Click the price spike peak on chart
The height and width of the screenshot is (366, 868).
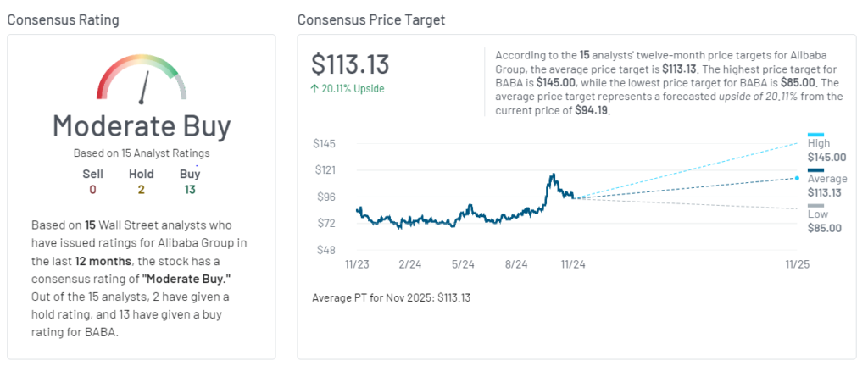tap(553, 175)
